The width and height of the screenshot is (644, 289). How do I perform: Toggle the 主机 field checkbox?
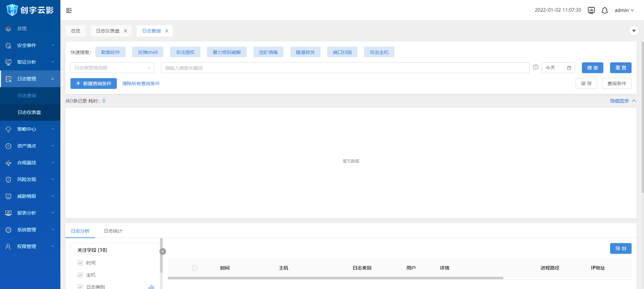[x=80, y=275]
